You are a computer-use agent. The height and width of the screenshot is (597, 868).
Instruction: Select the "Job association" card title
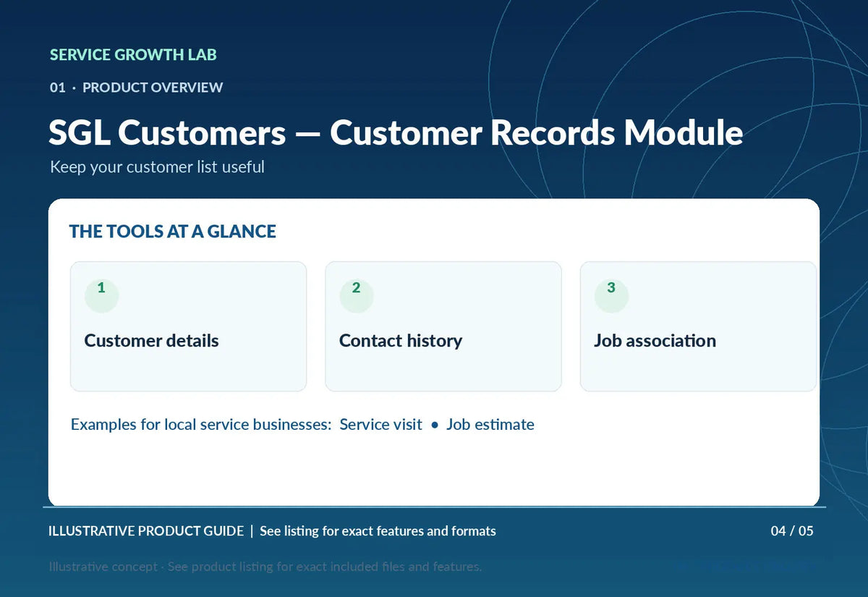pyautogui.click(x=655, y=341)
